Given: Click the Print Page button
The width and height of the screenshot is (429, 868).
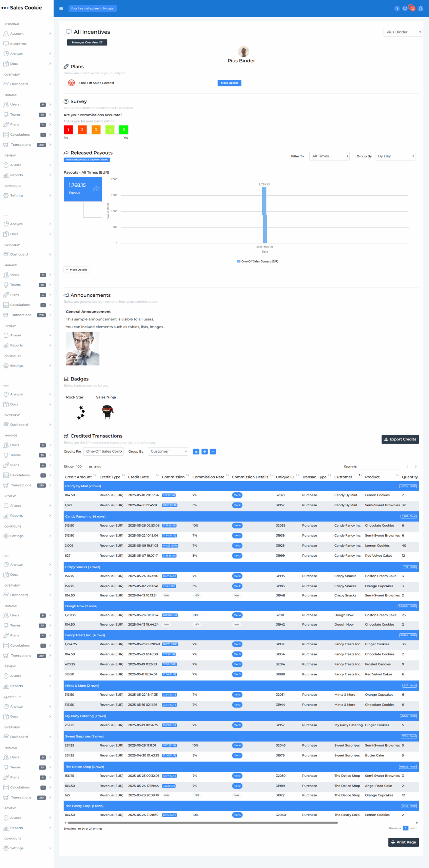Looking at the screenshot, I should point(403,842).
